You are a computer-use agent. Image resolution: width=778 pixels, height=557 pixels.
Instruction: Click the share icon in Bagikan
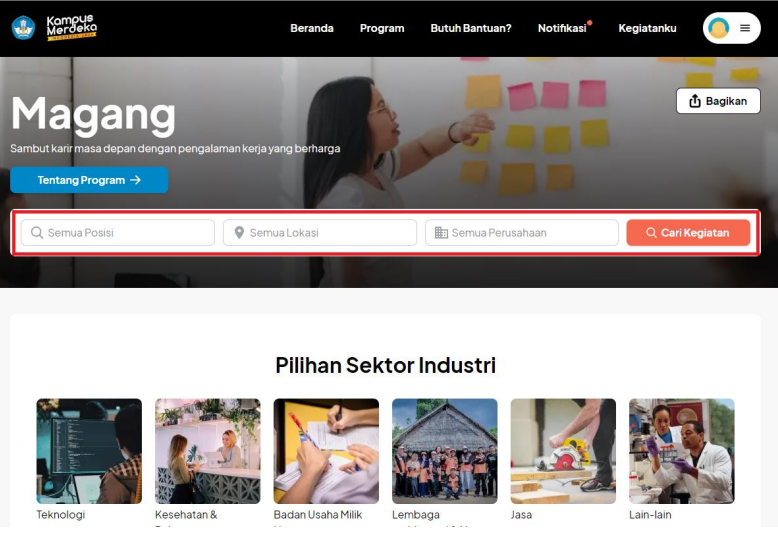click(695, 101)
